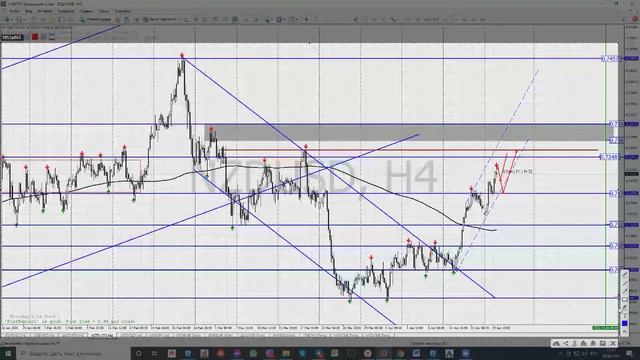Click the share icon in floating toolbar

pos(566,344)
